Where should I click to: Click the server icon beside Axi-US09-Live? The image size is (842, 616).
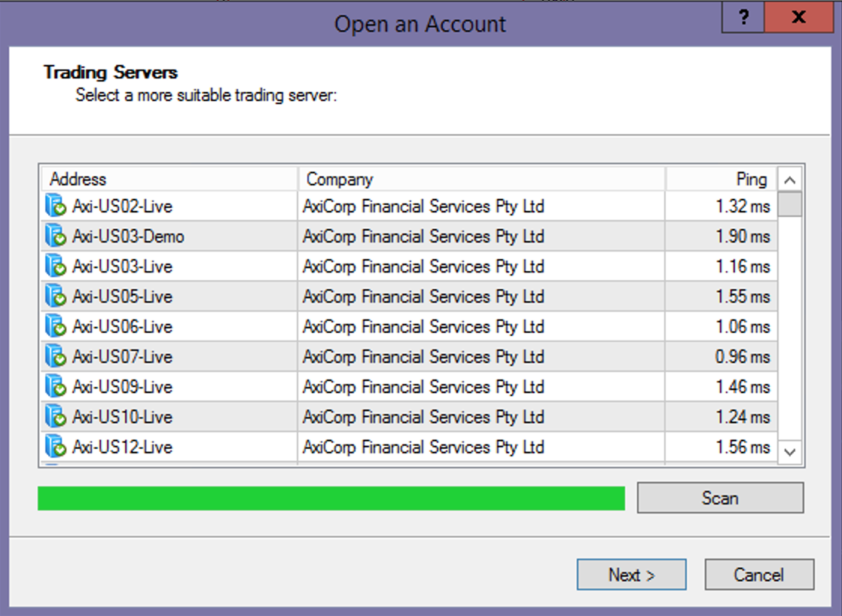56,386
